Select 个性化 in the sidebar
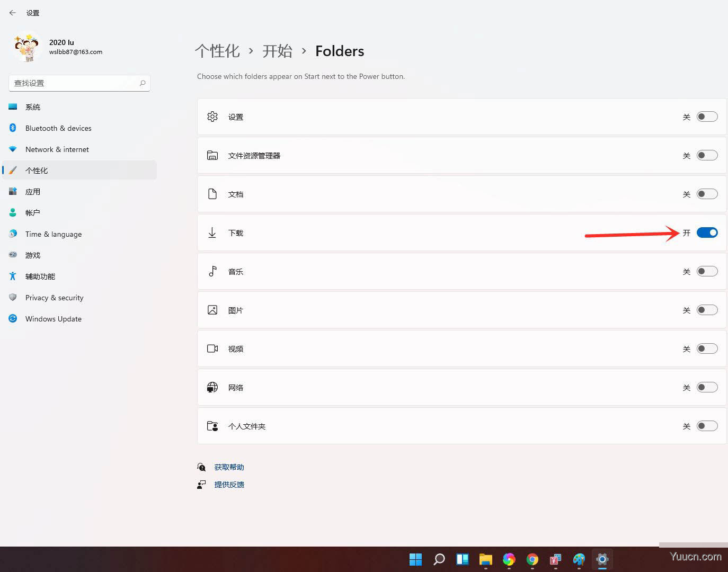This screenshot has width=728, height=572. 79,171
